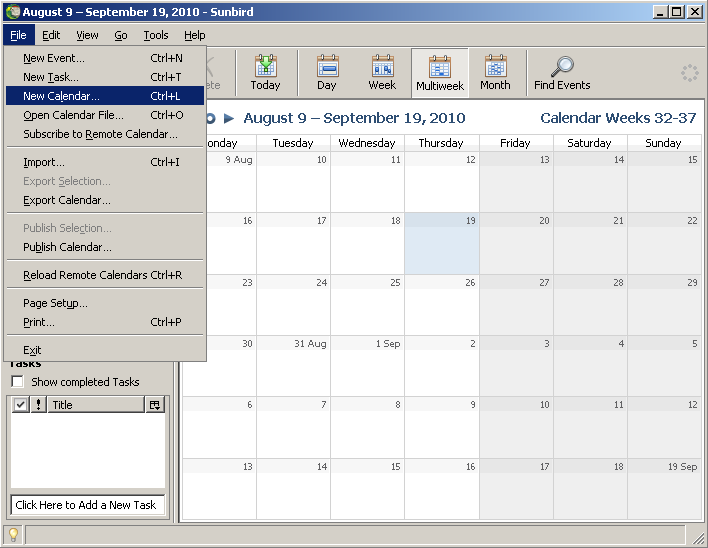Click the priority exclamation column header

[x=39, y=405]
